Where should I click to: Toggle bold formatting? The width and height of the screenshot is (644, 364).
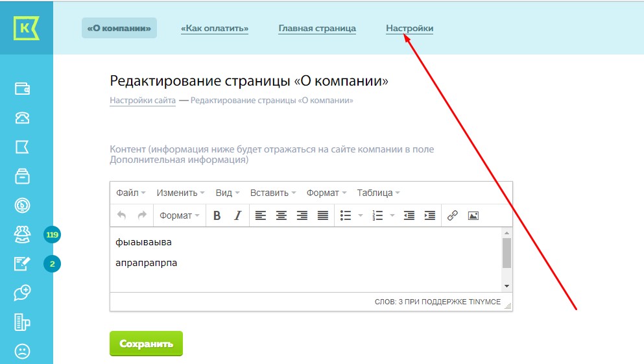(217, 215)
